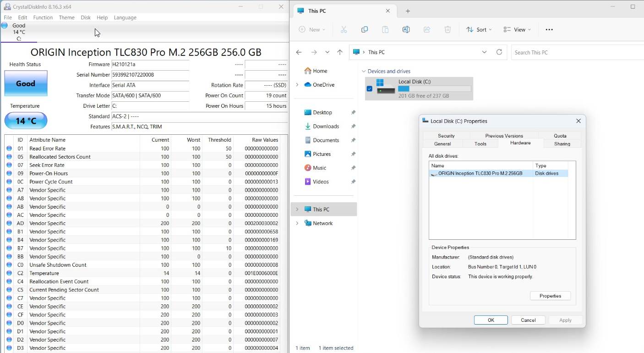Open the Disk menu in CrystalDiskInfo
644x353 pixels.
pos(86,17)
